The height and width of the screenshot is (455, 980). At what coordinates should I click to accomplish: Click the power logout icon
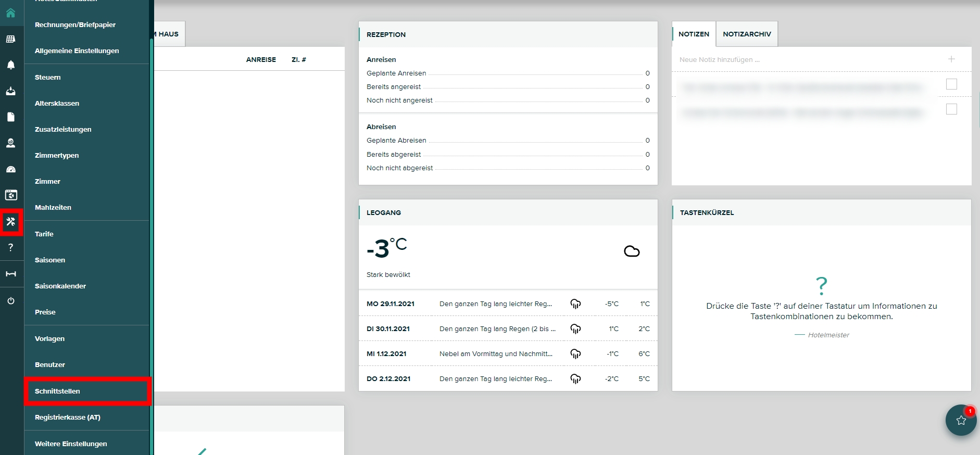(10, 301)
